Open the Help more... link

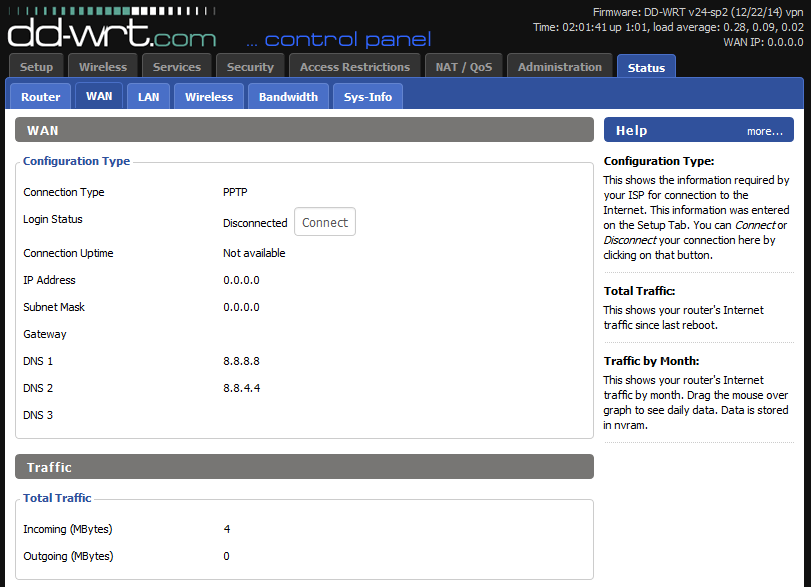click(x=764, y=131)
